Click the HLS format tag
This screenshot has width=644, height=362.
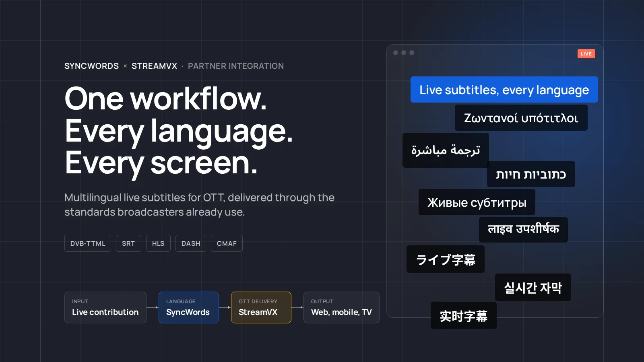158,243
